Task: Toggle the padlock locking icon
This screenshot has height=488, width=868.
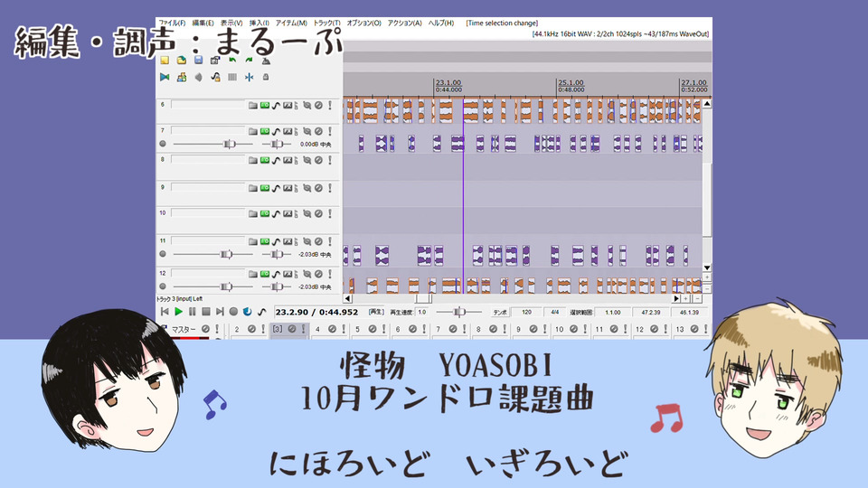Action: pyautogui.click(x=266, y=77)
